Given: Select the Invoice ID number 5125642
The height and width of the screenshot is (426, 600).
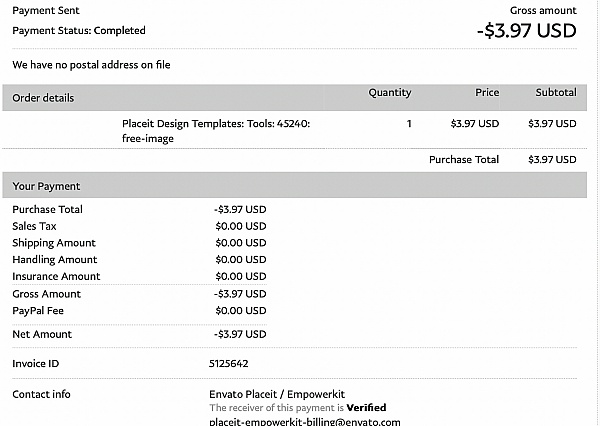Looking at the screenshot, I should click(x=228, y=363).
